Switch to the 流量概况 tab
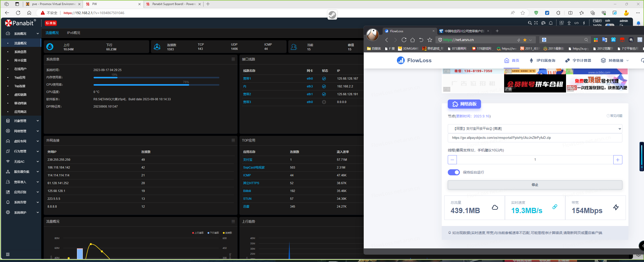This screenshot has height=262, width=644. click(x=52, y=33)
